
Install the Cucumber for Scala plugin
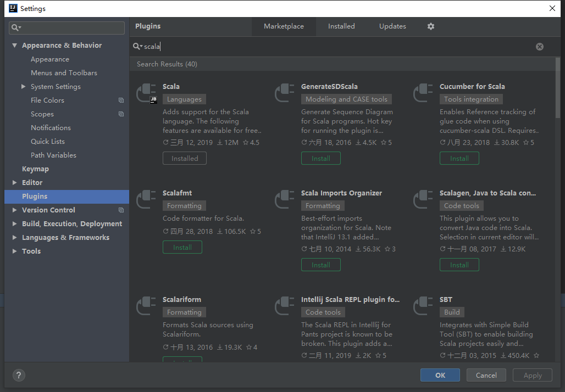pos(459,158)
